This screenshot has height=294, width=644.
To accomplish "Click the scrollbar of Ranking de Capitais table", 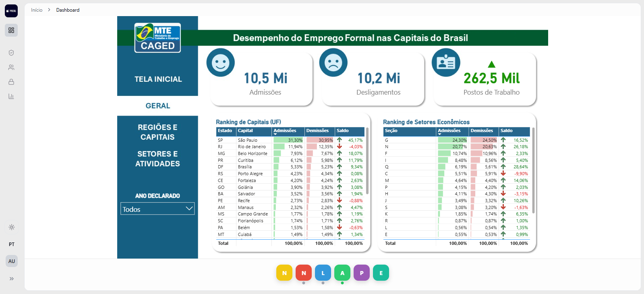I will pyautogui.click(x=367, y=161).
